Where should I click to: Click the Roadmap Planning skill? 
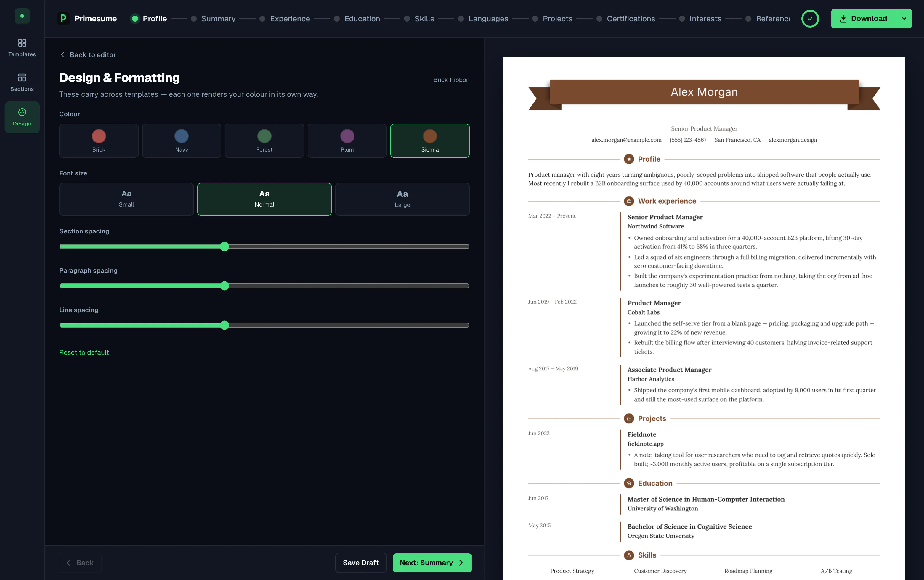coord(748,571)
